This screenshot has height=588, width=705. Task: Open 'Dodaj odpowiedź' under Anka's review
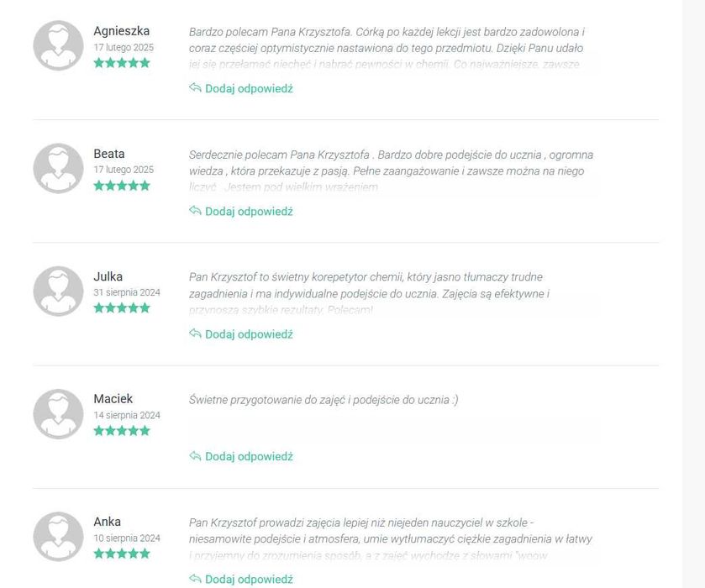(249, 579)
